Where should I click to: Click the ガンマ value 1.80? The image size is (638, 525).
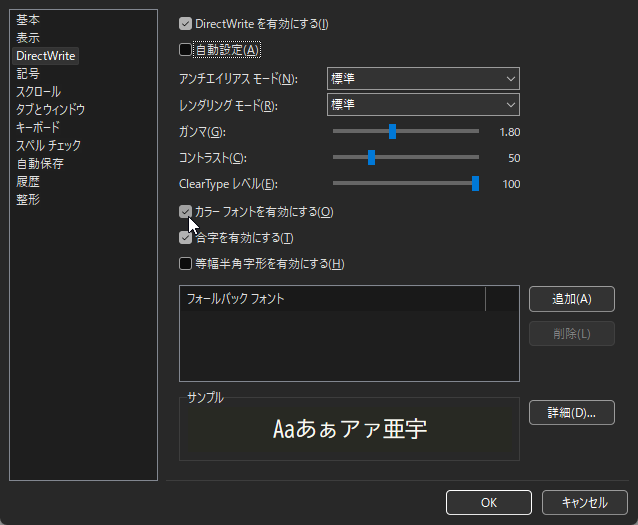coord(509,132)
